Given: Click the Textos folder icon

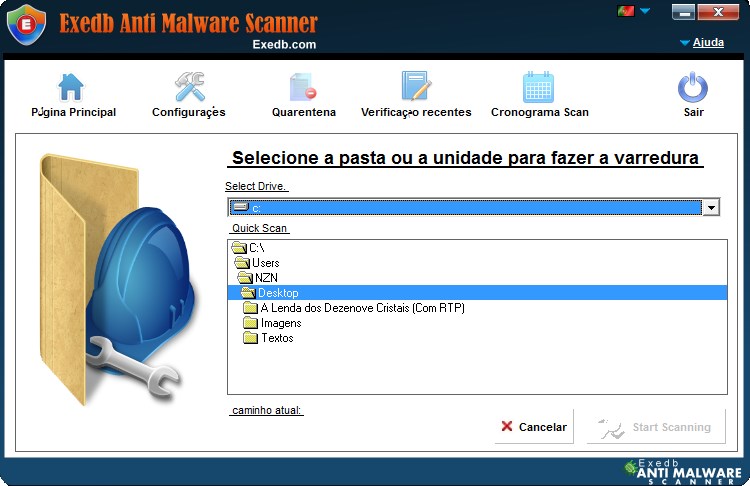Looking at the screenshot, I should tap(250, 338).
